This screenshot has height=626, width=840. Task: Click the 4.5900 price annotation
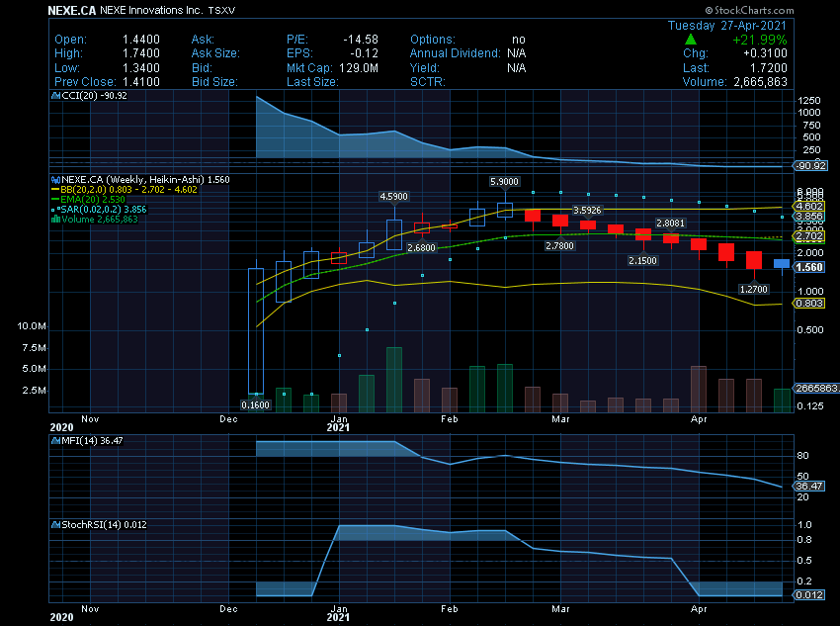(393, 197)
